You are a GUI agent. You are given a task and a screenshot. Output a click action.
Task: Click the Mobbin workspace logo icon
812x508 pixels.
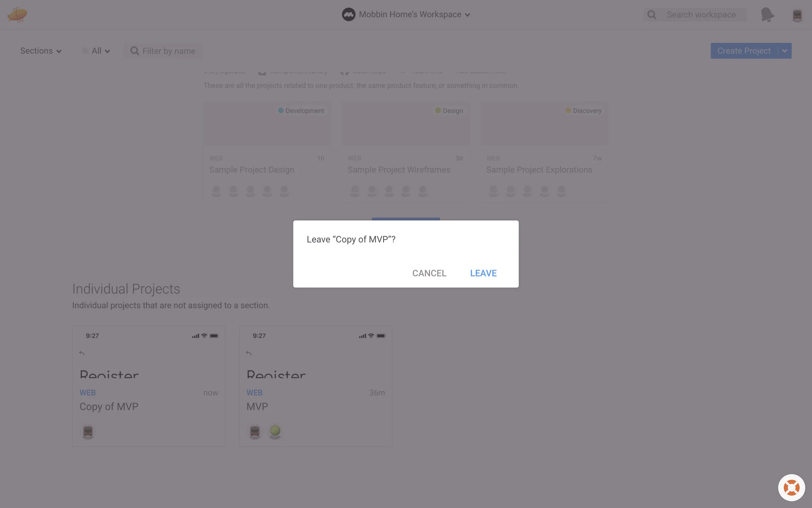(348, 14)
